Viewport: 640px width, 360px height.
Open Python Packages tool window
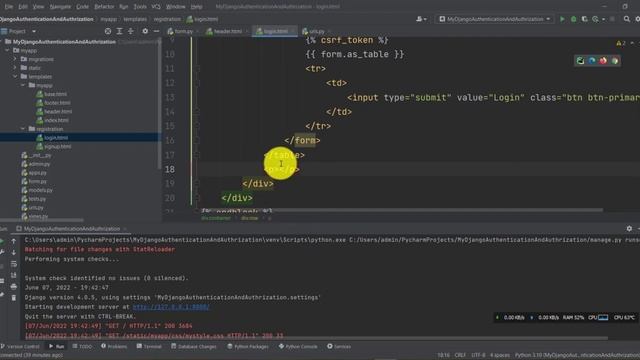point(248,347)
